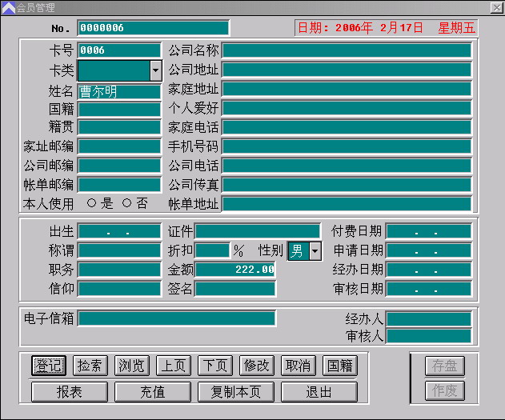This screenshot has height=420, width=505.
Task: Expand the 性别 dropdown arrow
Action: (315, 251)
